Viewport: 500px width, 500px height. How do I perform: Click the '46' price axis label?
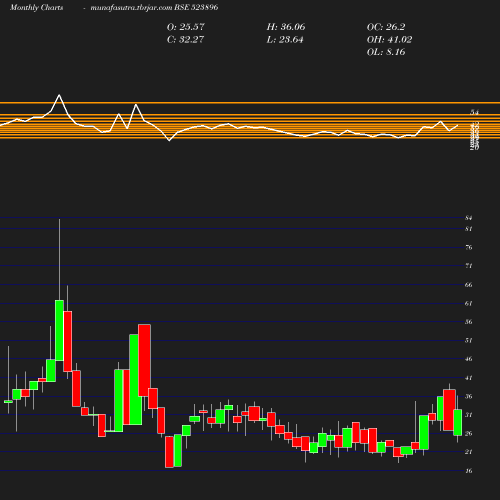click(469, 359)
